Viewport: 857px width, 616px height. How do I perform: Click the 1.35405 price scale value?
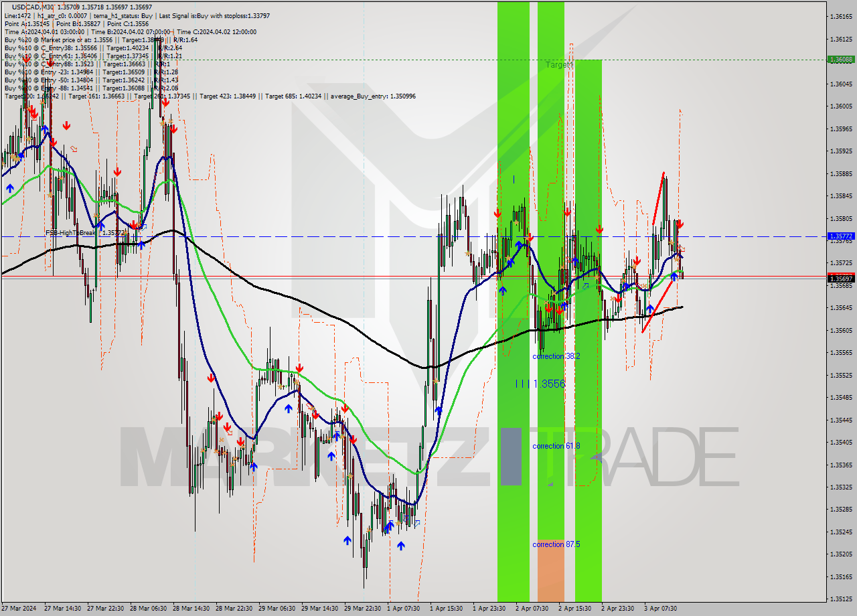tap(841, 443)
